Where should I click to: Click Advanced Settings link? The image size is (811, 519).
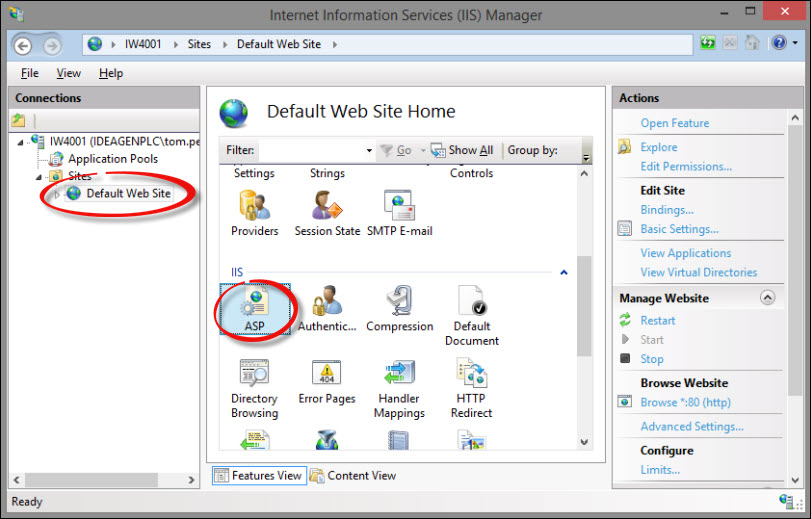692,426
